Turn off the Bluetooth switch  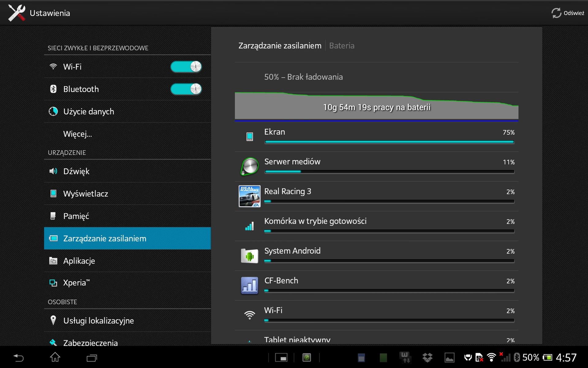tap(186, 89)
